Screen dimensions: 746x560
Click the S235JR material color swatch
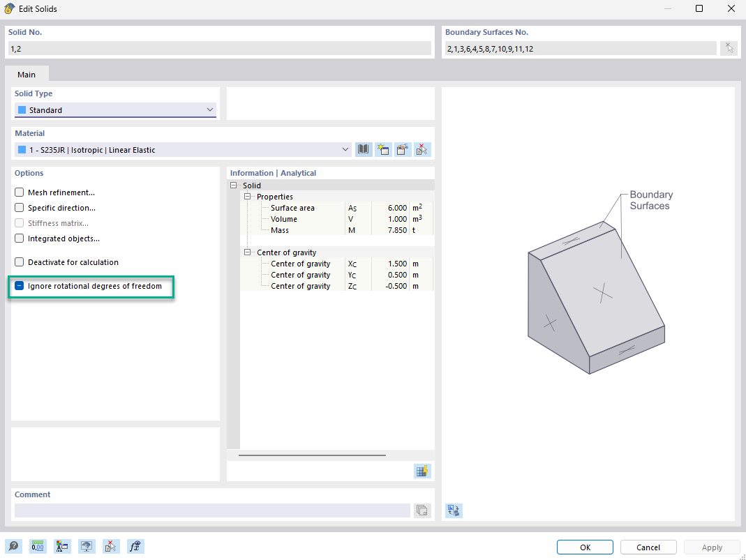pyautogui.click(x=22, y=150)
